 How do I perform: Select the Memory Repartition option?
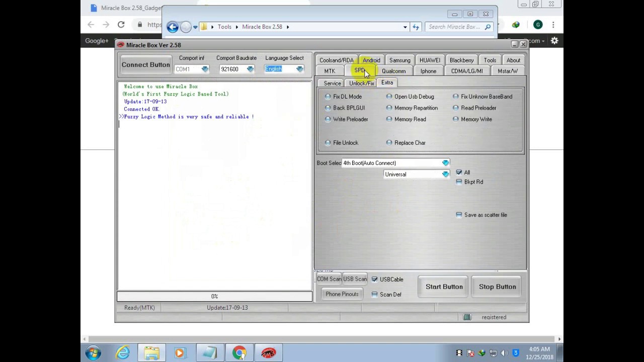click(x=412, y=108)
